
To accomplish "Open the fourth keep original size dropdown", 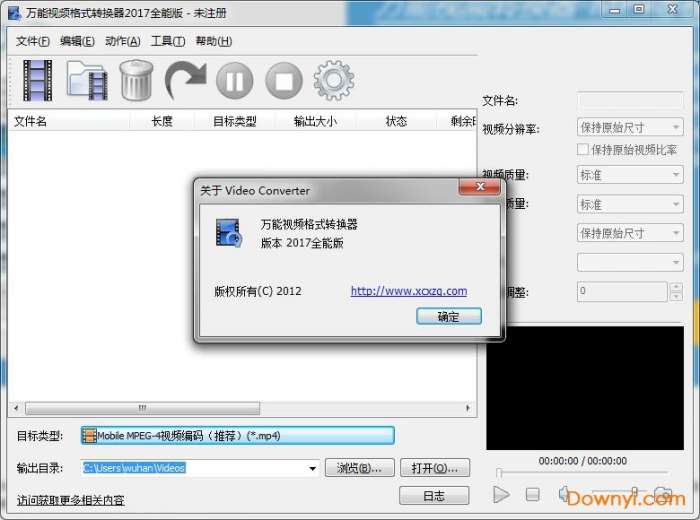I will point(630,233).
